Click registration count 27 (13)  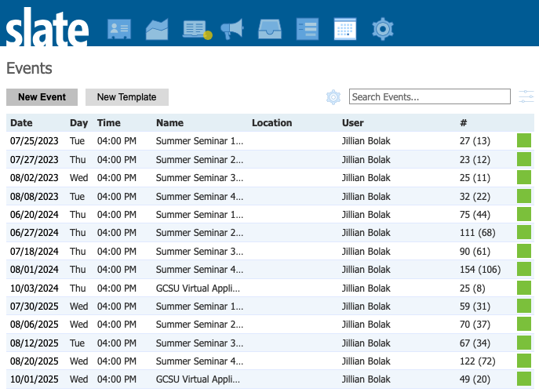[x=475, y=141]
